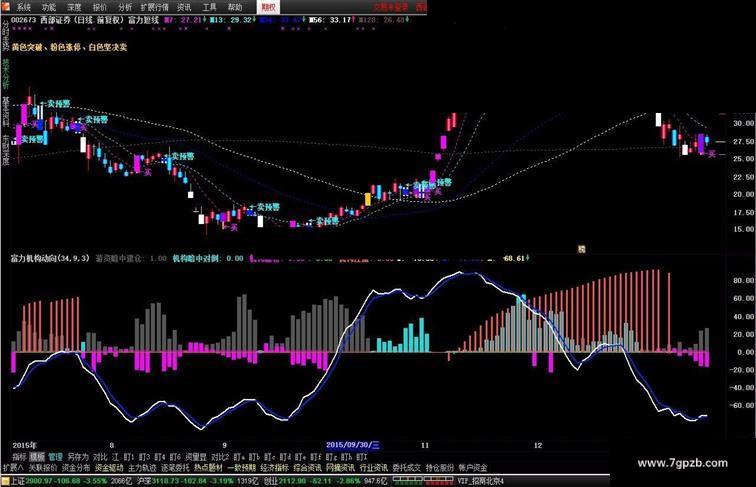Open the 分析 menu
756x487 pixels.
click(125, 7)
